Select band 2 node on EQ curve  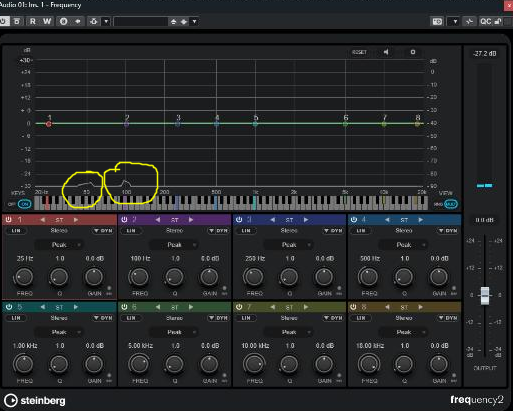click(x=126, y=124)
